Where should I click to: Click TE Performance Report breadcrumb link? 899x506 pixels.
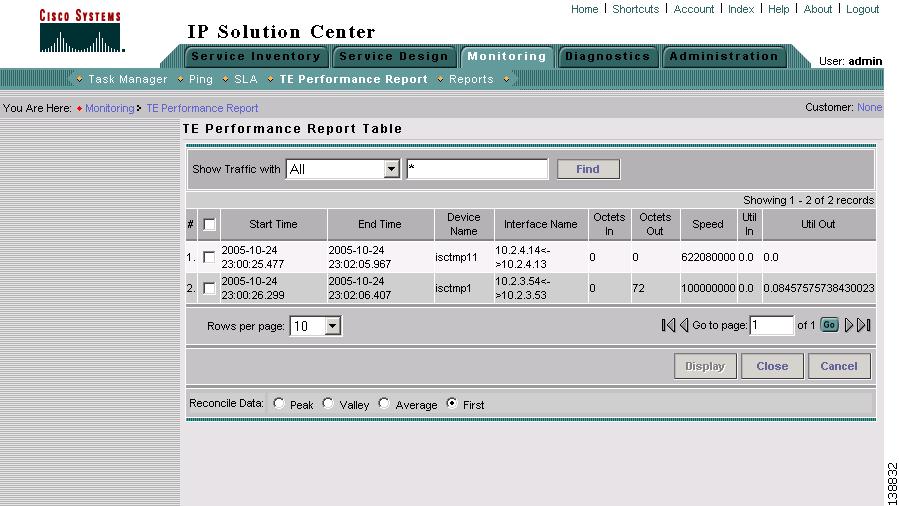pos(202,108)
